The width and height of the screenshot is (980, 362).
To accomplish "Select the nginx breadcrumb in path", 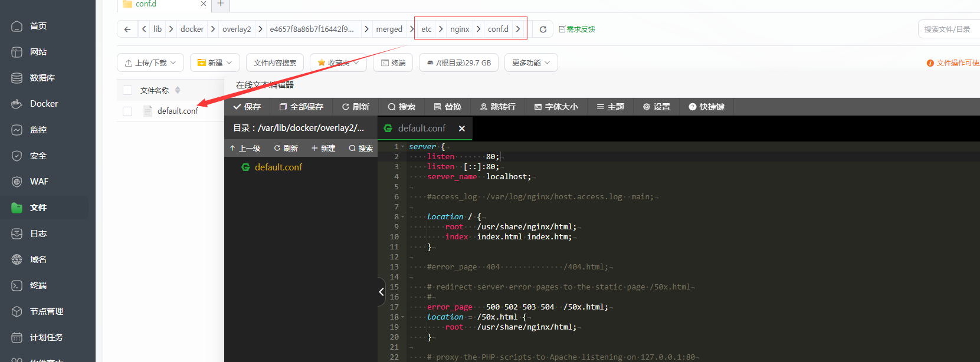I will coord(460,29).
